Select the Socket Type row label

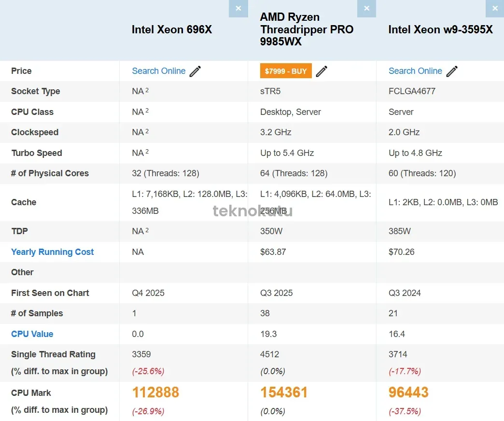pos(36,91)
